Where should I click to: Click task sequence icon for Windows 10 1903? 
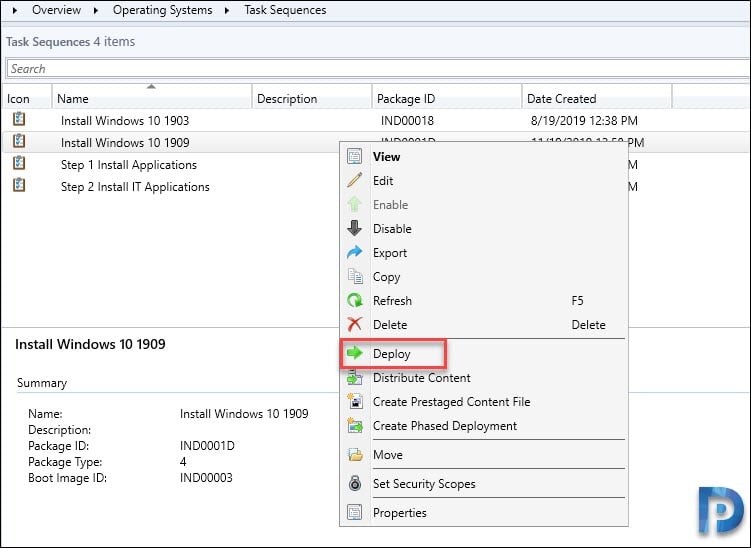tap(19, 119)
